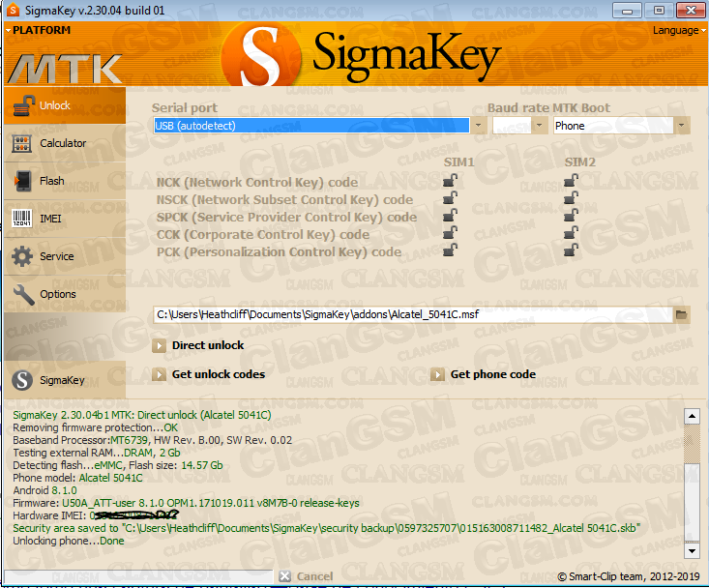Screen dimensions: 709x588
Task: Click the Smart-Clip team copyright text
Action: (629, 576)
